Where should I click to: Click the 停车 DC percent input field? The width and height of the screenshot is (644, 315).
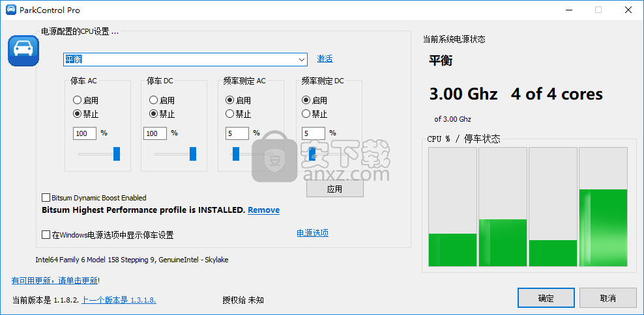click(x=155, y=133)
